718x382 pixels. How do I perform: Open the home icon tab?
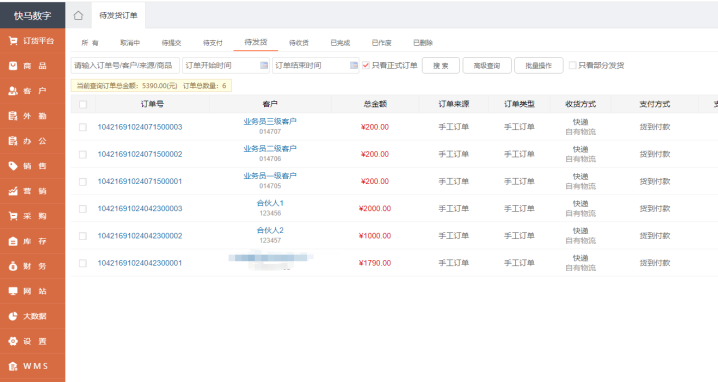[x=78, y=16]
